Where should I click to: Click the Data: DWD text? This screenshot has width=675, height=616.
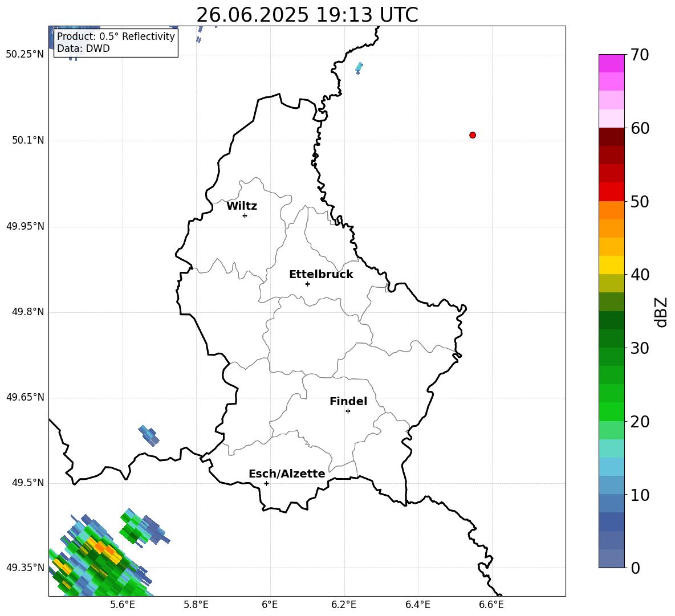pos(83,48)
